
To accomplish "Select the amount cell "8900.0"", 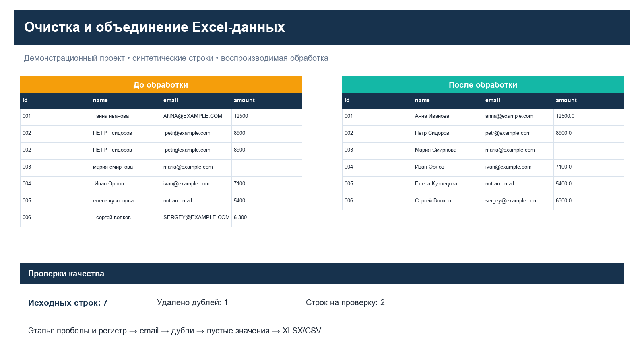I will [x=589, y=134].
